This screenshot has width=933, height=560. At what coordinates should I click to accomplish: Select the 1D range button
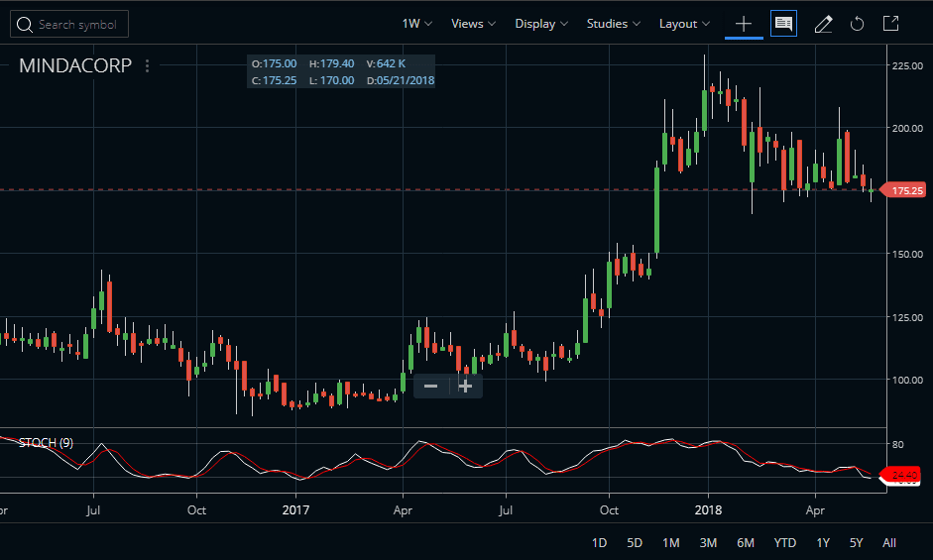599,543
